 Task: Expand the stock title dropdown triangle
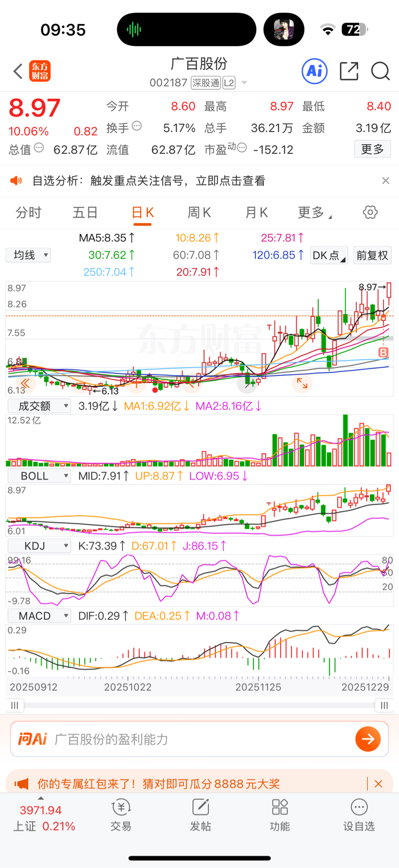[x=244, y=83]
